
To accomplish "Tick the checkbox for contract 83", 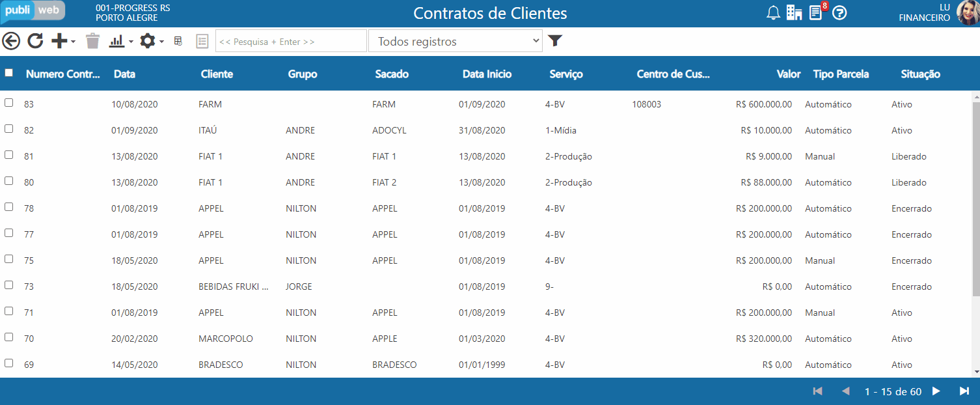I will pyautogui.click(x=8, y=103).
